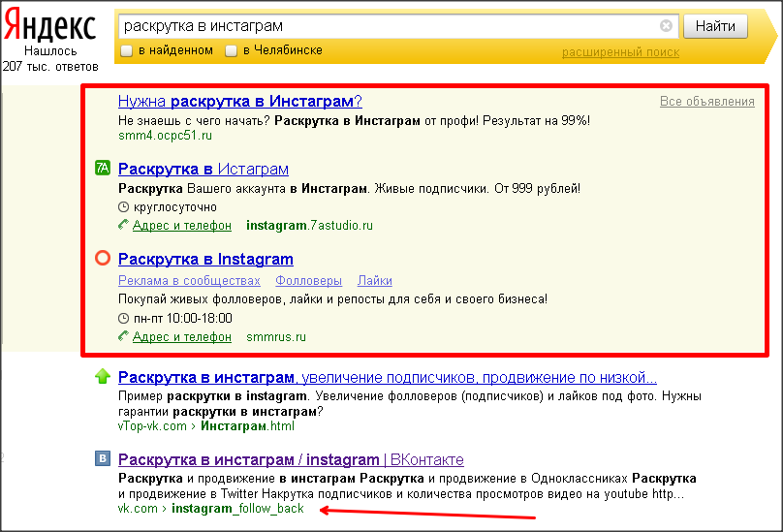Click the green up-arrow favicon

103,378
